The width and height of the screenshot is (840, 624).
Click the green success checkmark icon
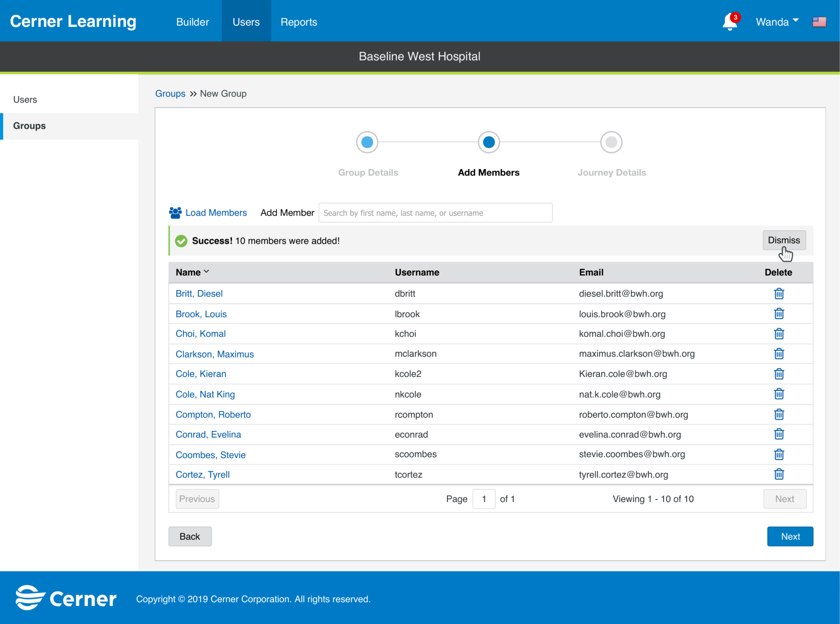pyautogui.click(x=181, y=241)
